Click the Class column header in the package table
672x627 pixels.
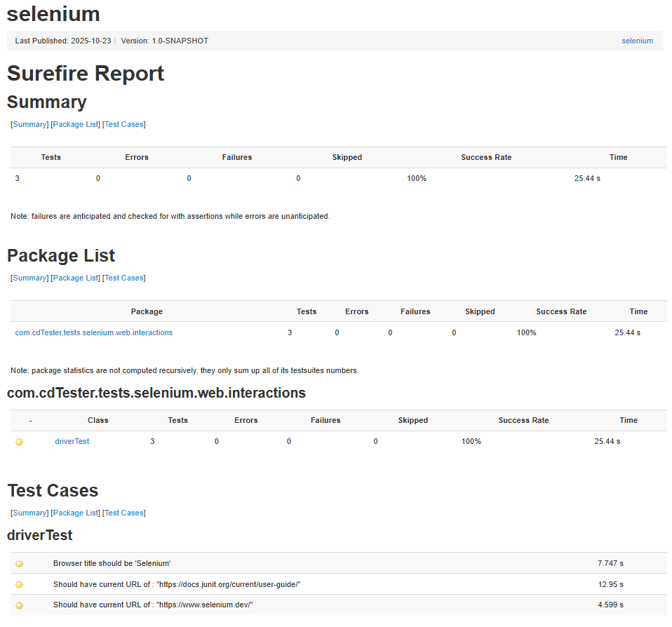click(x=98, y=420)
